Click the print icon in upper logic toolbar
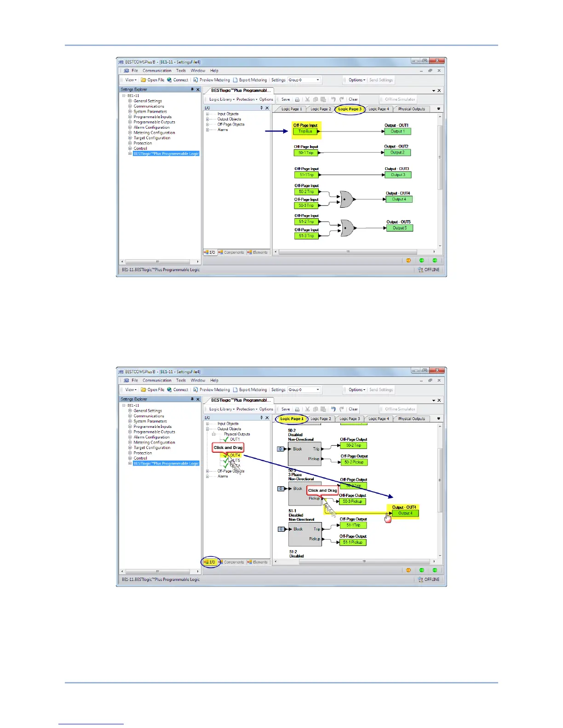The image size is (563, 728). 297,99
